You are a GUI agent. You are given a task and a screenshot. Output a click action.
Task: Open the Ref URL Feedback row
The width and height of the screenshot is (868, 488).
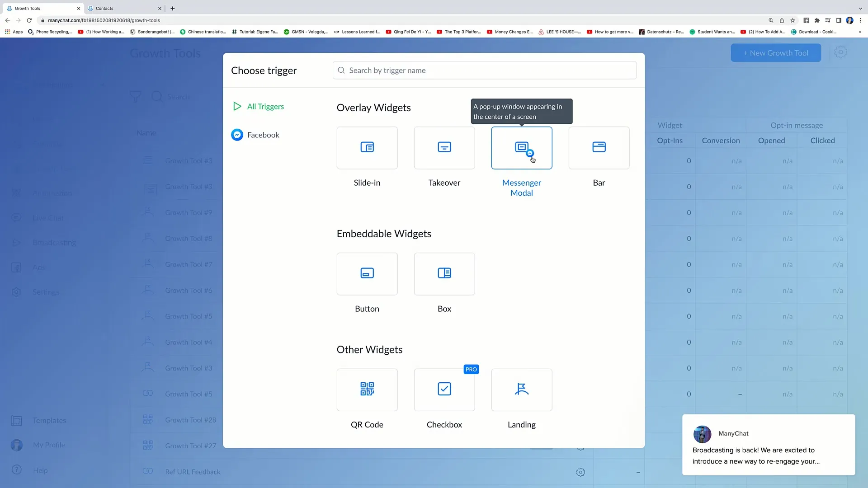click(193, 472)
